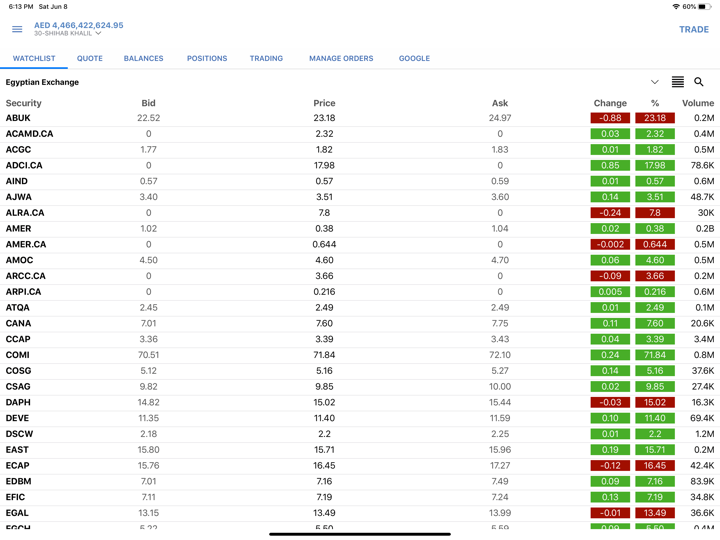Sort by the Volume column header
Screen dimensions: 720x540
pos(697,103)
